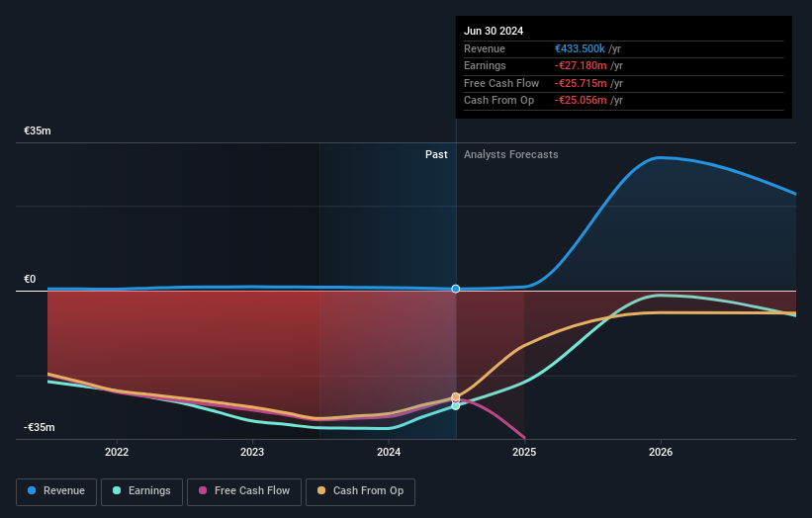812x518 pixels.
Task: Click the blue Revenue legend dot
Action: coord(32,490)
